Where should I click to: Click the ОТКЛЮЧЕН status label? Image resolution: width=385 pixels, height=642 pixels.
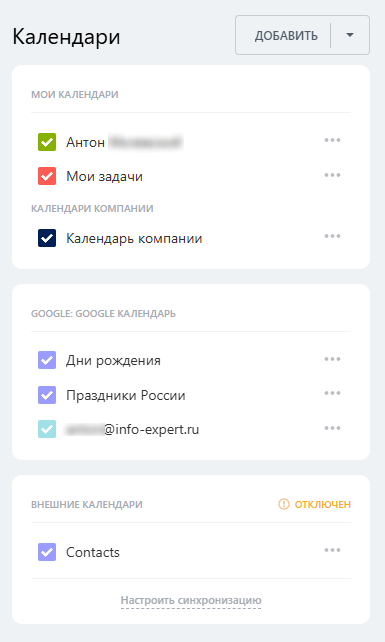[x=323, y=504]
